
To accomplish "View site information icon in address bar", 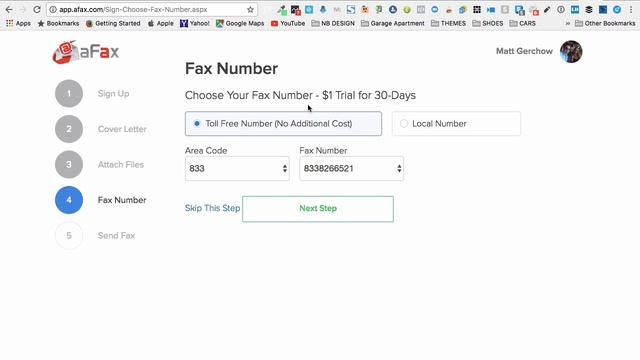I will click(x=53, y=9).
